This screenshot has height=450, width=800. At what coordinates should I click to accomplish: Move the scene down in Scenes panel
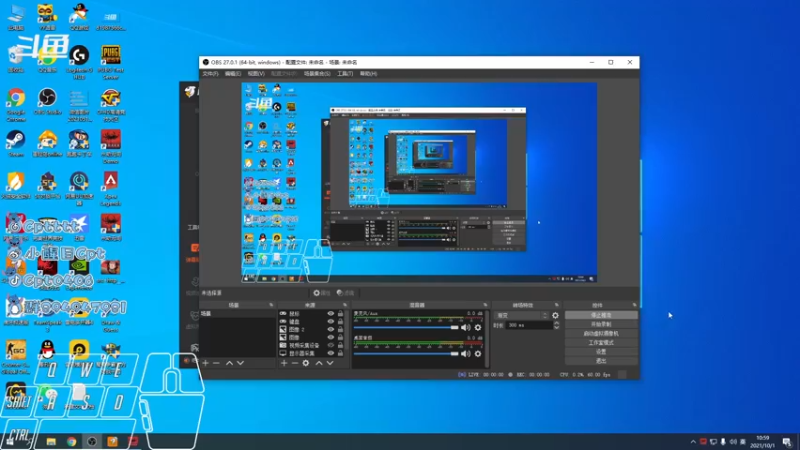pyautogui.click(x=240, y=363)
